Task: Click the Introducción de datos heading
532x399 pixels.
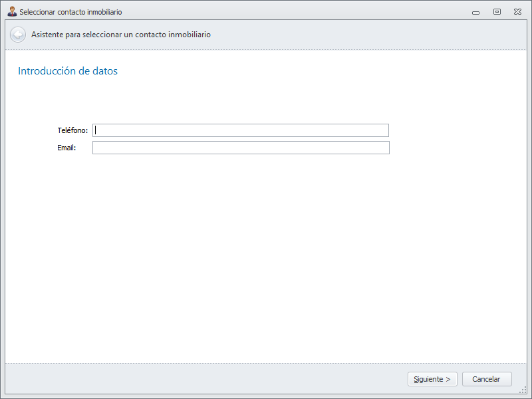Action: [68, 71]
